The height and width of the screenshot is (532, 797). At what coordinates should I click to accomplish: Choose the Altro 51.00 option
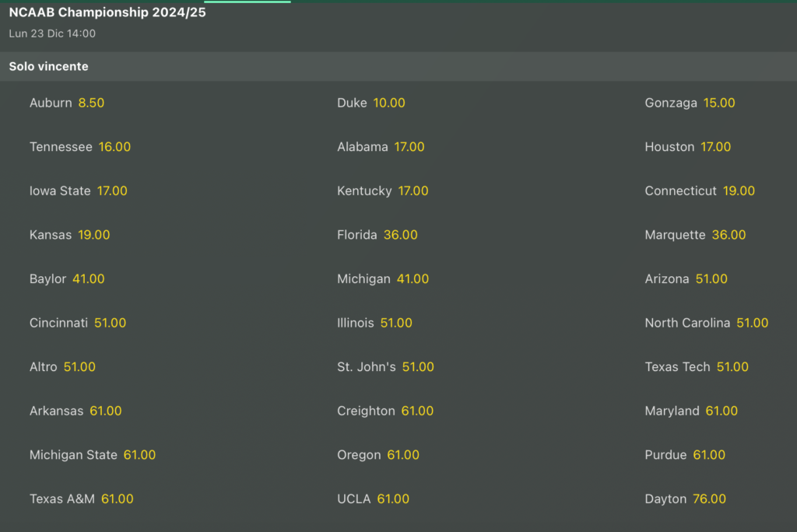tap(62, 367)
